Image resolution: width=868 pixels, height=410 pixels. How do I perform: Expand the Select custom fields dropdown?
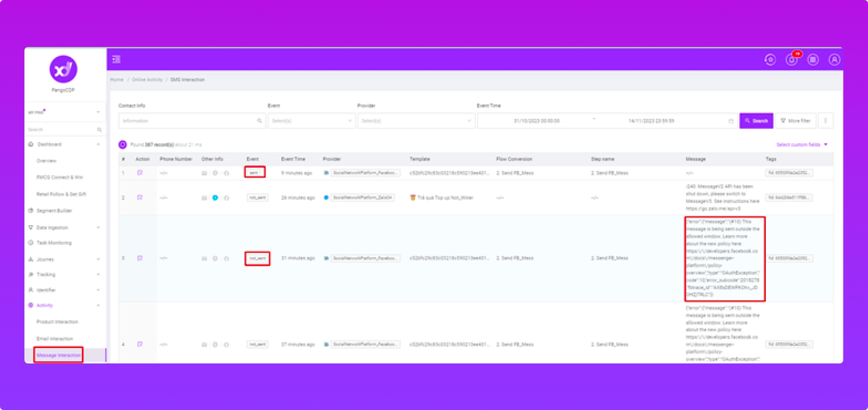[x=802, y=145]
